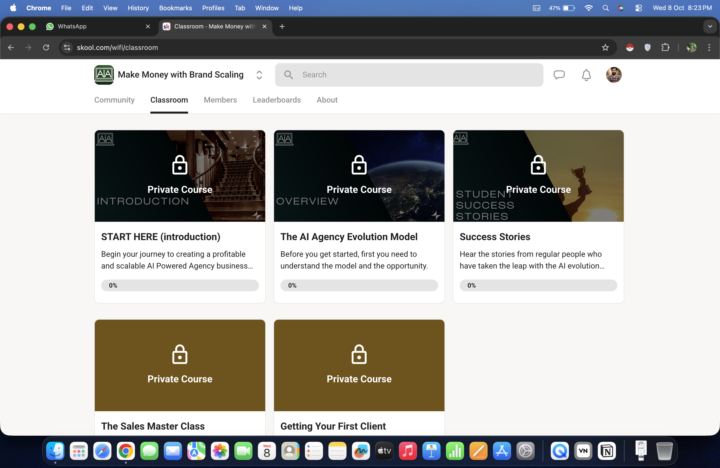Open The AI Agency Evolution Model title
This screenshot has height=468, width=720.
346,237
